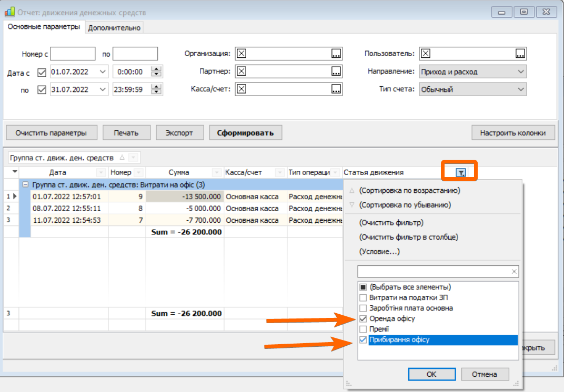The height and width of the screenshot is (392, 564).
Task: Click the Группа ст. движ. ден. средств group chip
Action: (75, 157)
